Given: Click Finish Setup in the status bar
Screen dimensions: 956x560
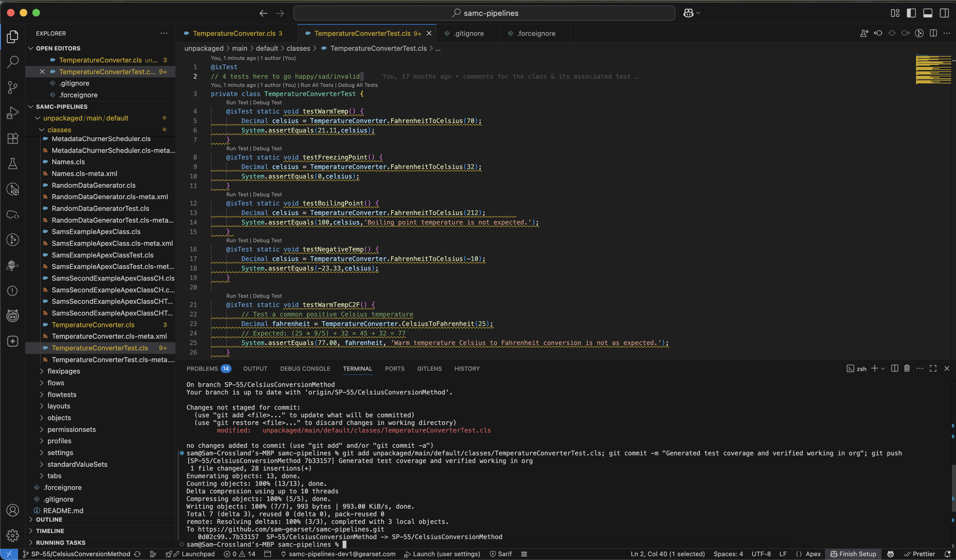Looking at the screenshot, I should (x=854, y=554).
